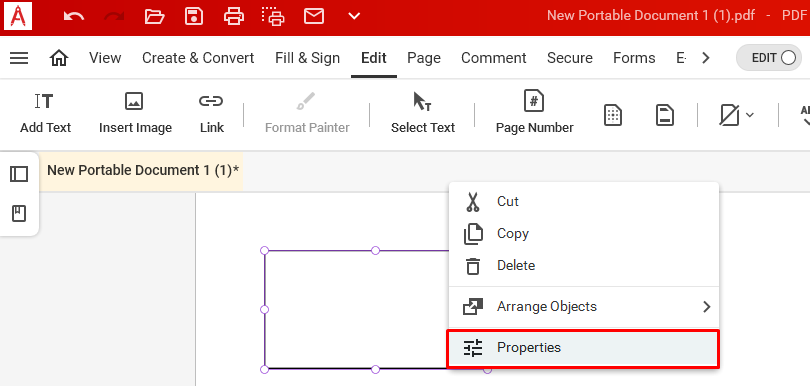
Task: Go to the Home icon
Action: pyautogui.click(x=59, y=58)
